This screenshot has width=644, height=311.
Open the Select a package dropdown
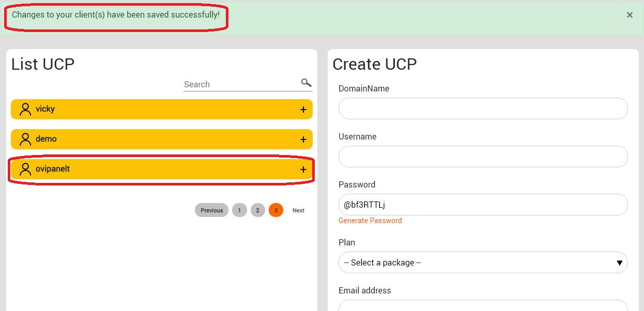[483, 262]
